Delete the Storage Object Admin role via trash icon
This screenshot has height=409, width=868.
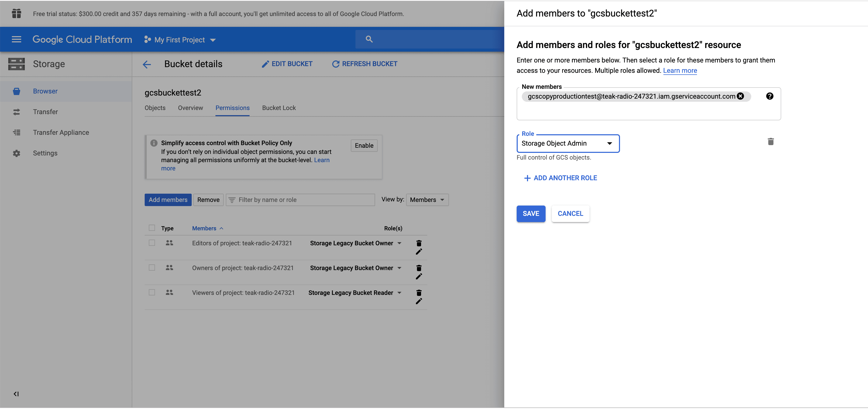pos(771,141)
